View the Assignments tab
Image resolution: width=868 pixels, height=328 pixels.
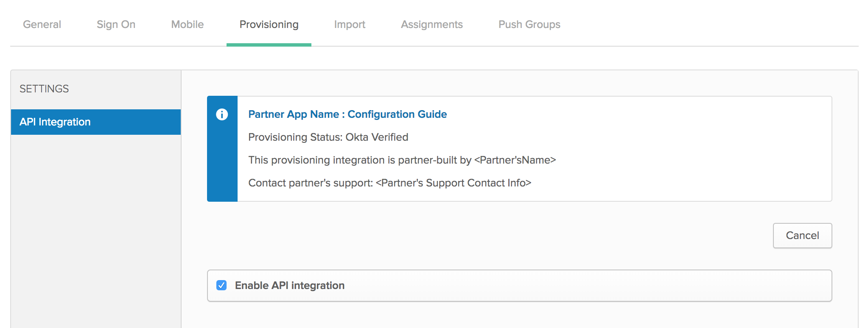pos(431,25)
